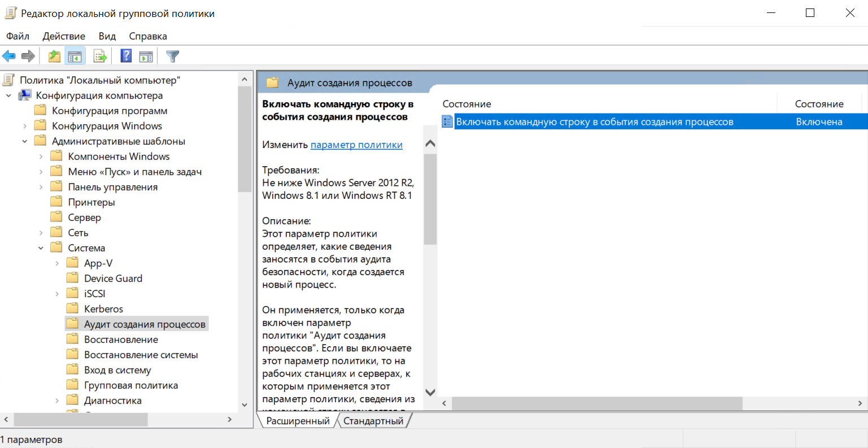This screenshot has height=448, width=868.
Task: Click the Export list toolbar icon
Action: tap(100, 56)
